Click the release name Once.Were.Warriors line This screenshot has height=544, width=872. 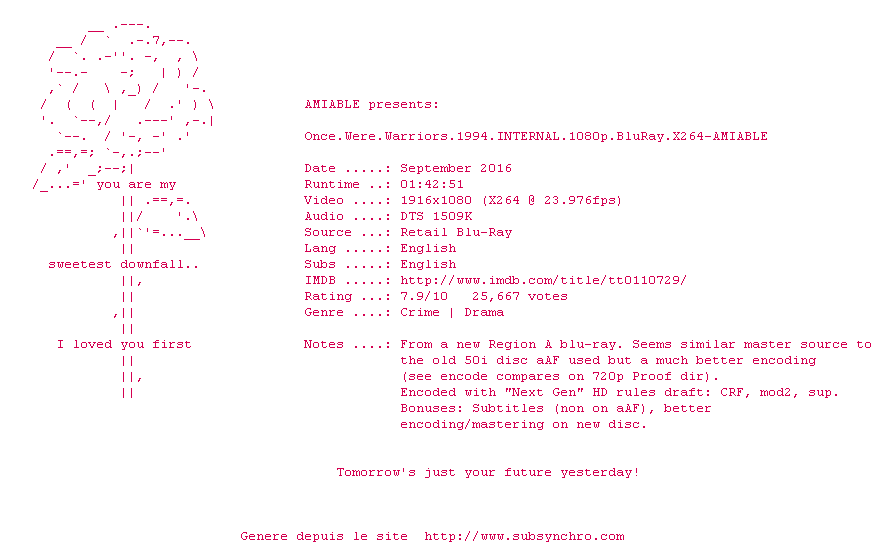coord(536,136)
